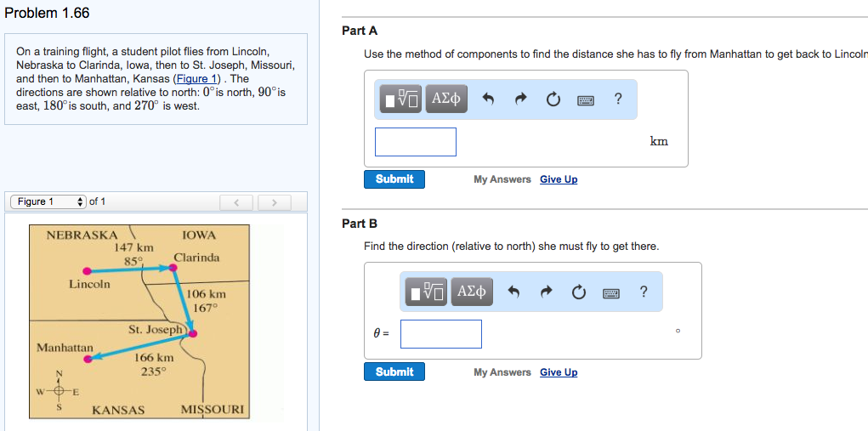The height and width of the screenshot is (431, 868).
Task: Open the Figure 1 selector dropdown
Action: pos(48,201)
